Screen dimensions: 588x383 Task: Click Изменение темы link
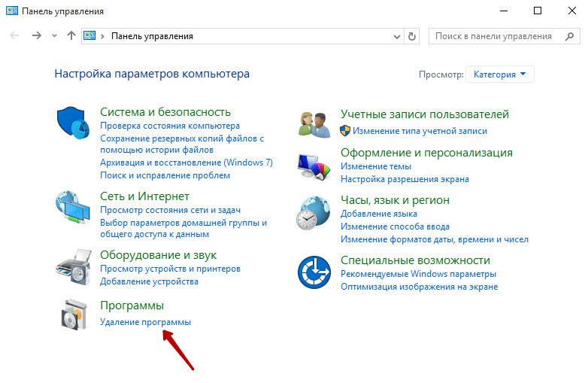click(x=376, y=166)
